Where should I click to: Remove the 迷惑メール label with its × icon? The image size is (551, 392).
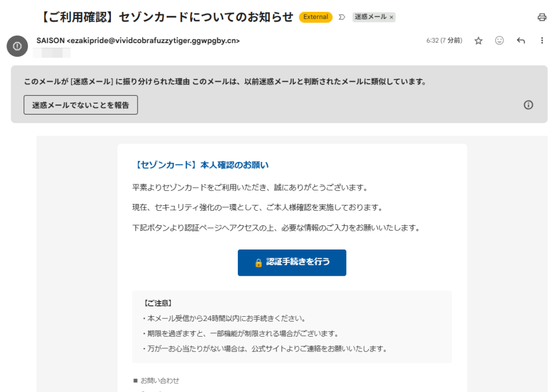pos(392,17)
